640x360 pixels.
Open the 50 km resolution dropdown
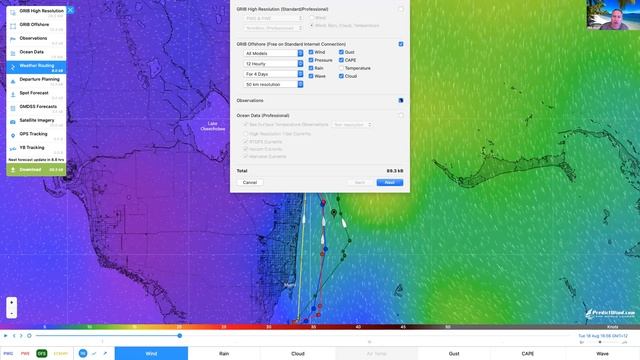coord(273,84)
